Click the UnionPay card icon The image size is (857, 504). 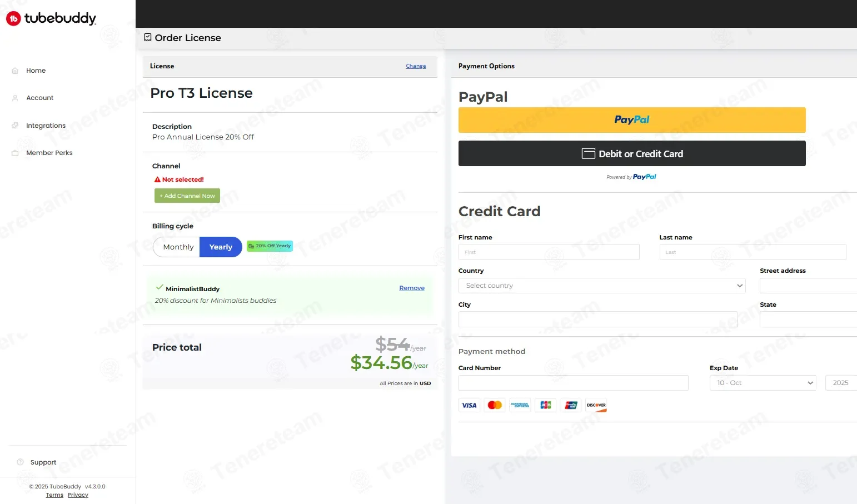point(571,405)
